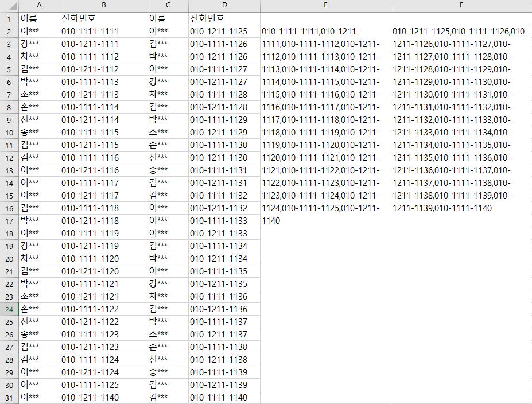Select cell with 010-1111-1114
The height and width of the screenshot is (404, 532).
coord(103,107)
